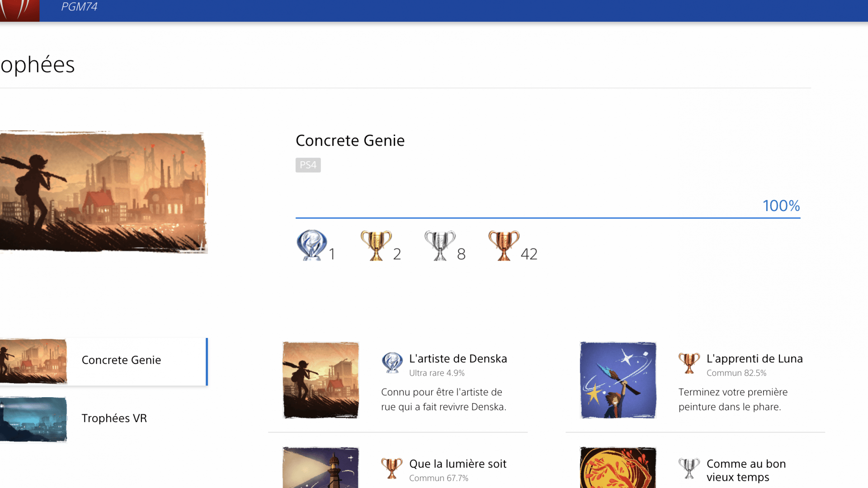
Task: Click the Commun 67.7% rarity text
Action: coord(439,478)
